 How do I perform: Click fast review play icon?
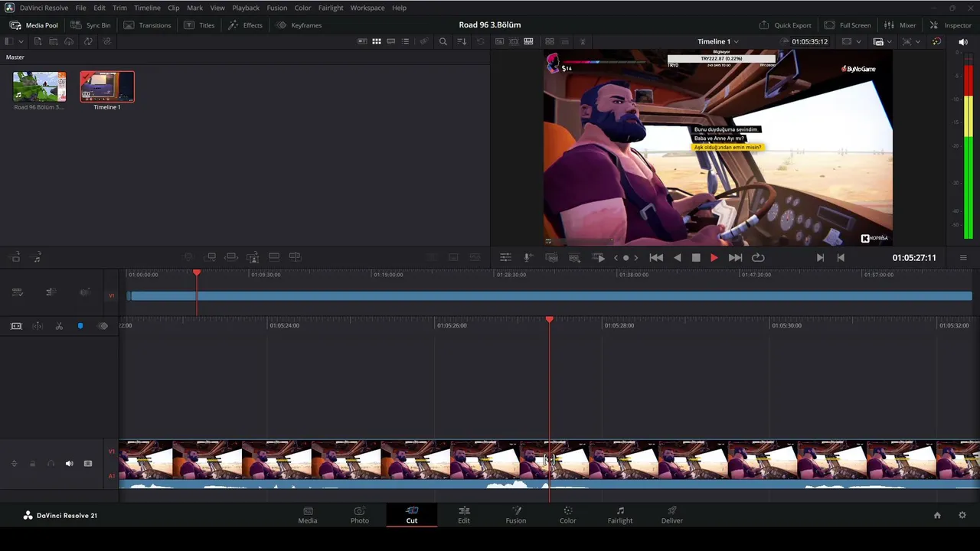click(600, 258)
